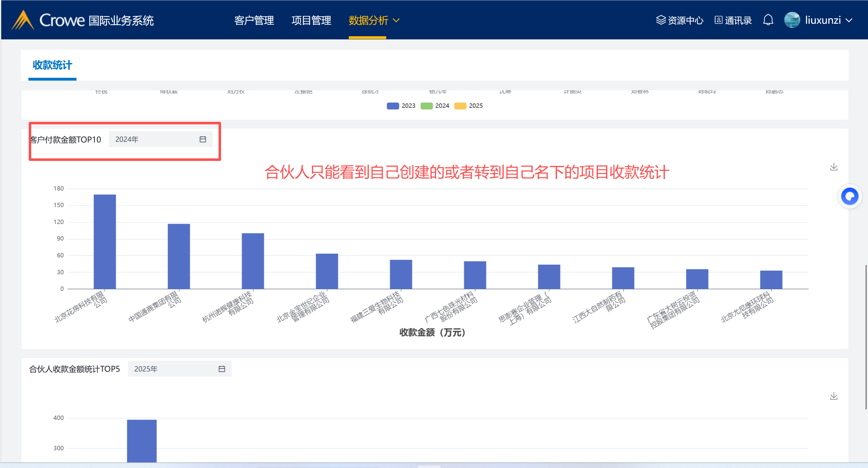Click the Crowe logo icon
The height and width of the screenshot is (468, 868).
[x=22, y=20]
